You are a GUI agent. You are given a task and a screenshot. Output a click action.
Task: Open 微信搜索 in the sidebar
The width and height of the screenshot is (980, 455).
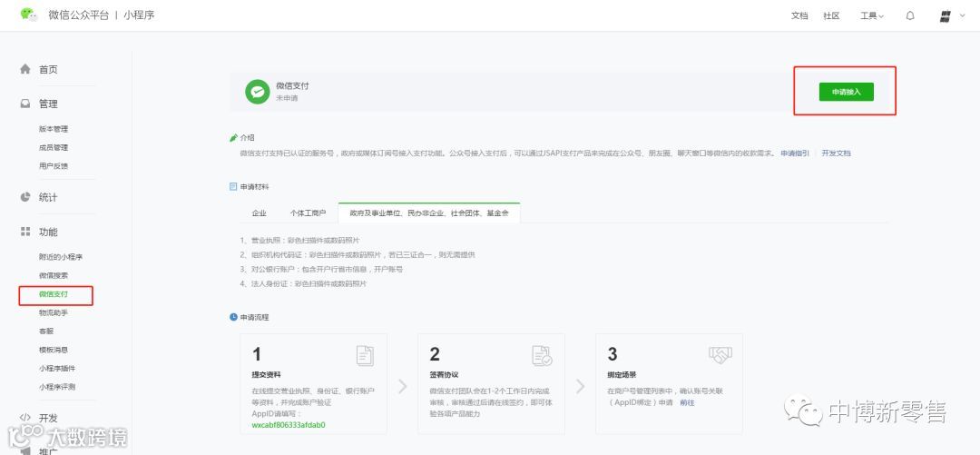pos(54,275)
